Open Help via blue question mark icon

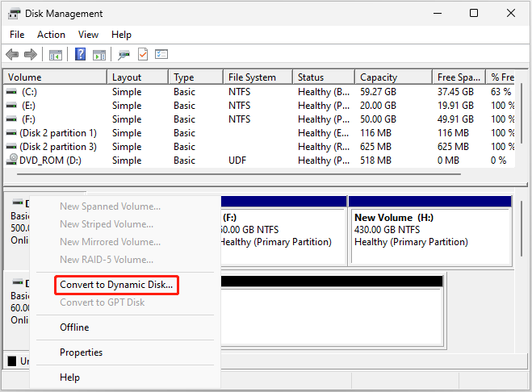(81, 55)
